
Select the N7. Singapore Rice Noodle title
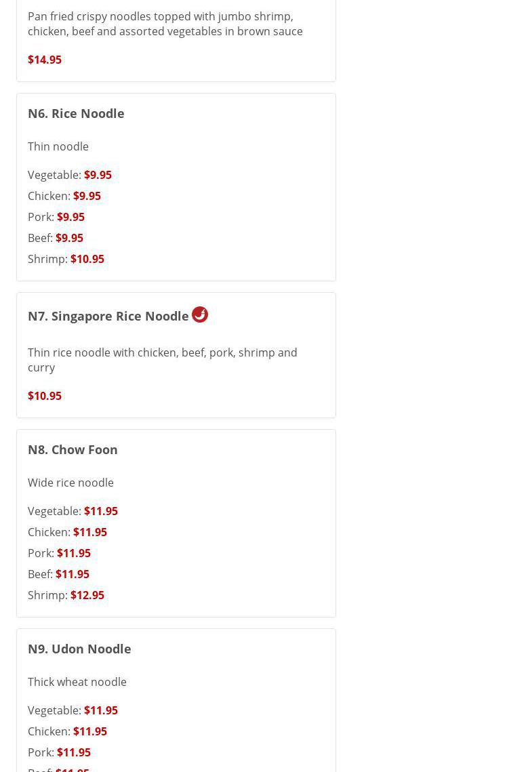(x=108, y=316)
